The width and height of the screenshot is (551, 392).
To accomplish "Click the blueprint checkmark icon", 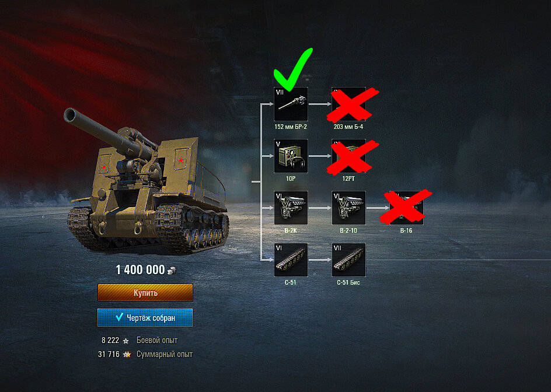I will coord(119,317).
